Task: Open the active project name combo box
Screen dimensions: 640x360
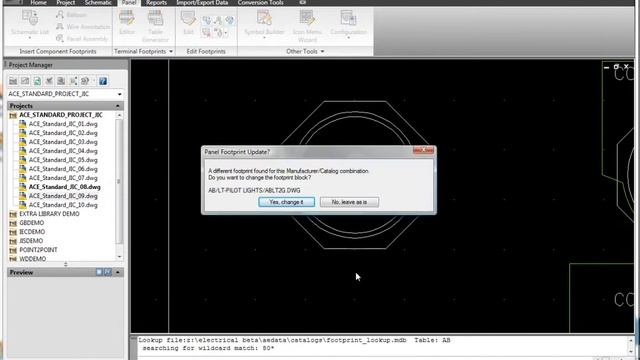Action: pos(65,94)
